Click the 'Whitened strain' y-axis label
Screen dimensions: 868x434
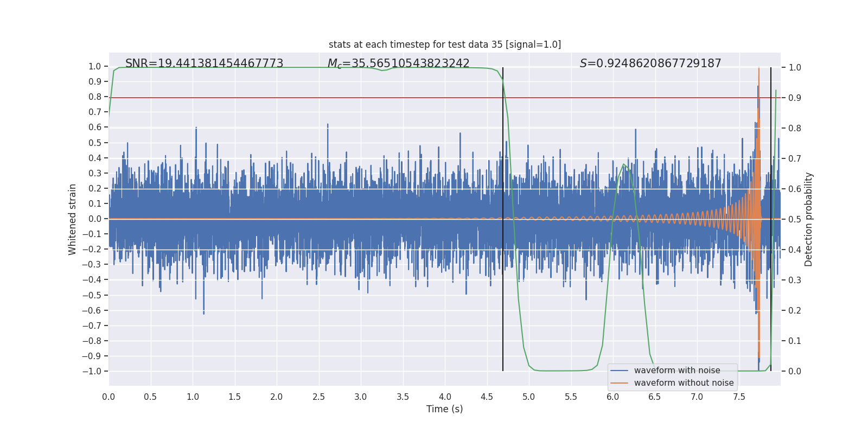coord(73,219)
